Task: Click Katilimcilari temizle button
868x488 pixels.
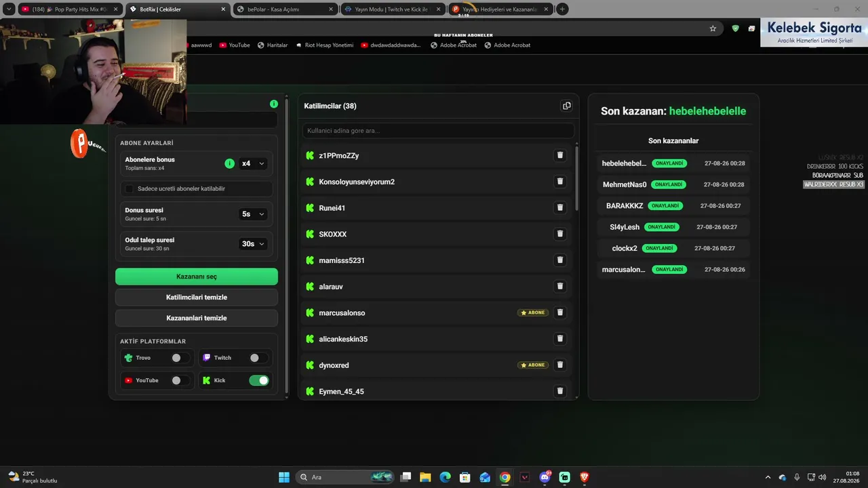Action: [197, 298]
